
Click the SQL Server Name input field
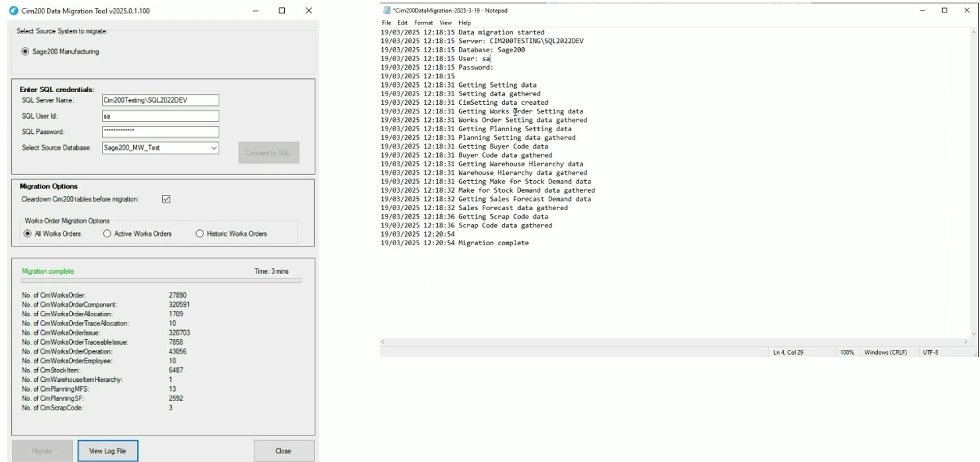[x=160, y=100]
